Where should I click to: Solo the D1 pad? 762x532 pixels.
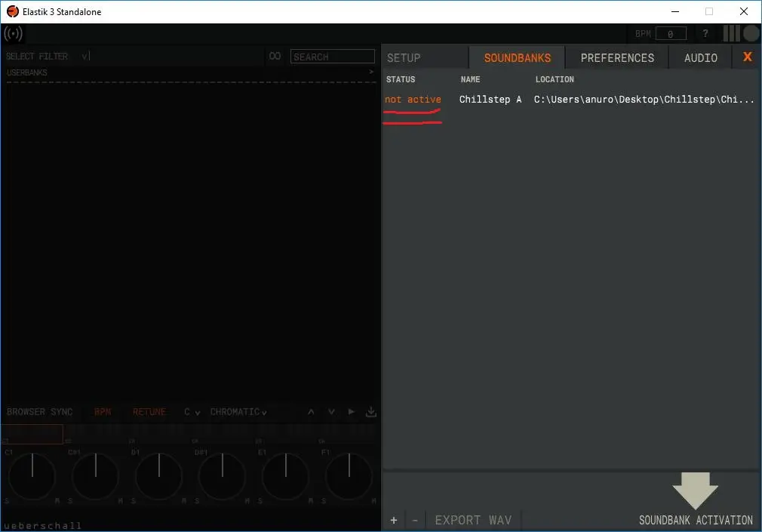[133, 501]
